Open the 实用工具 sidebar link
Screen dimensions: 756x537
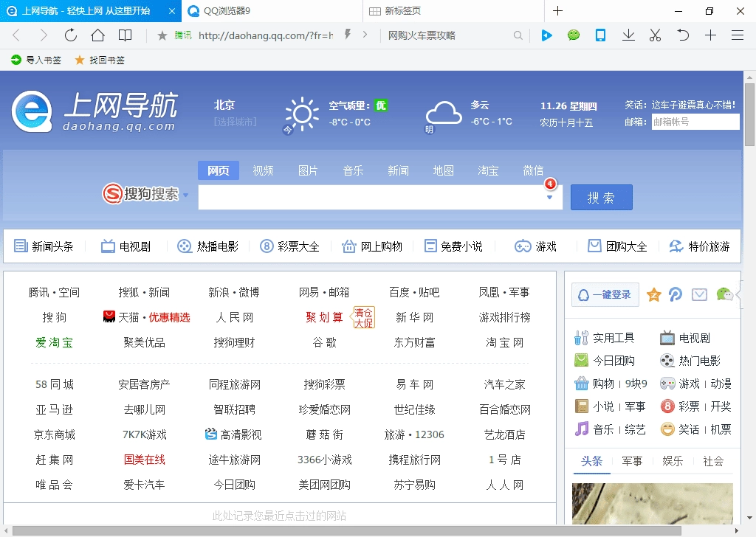604,338
